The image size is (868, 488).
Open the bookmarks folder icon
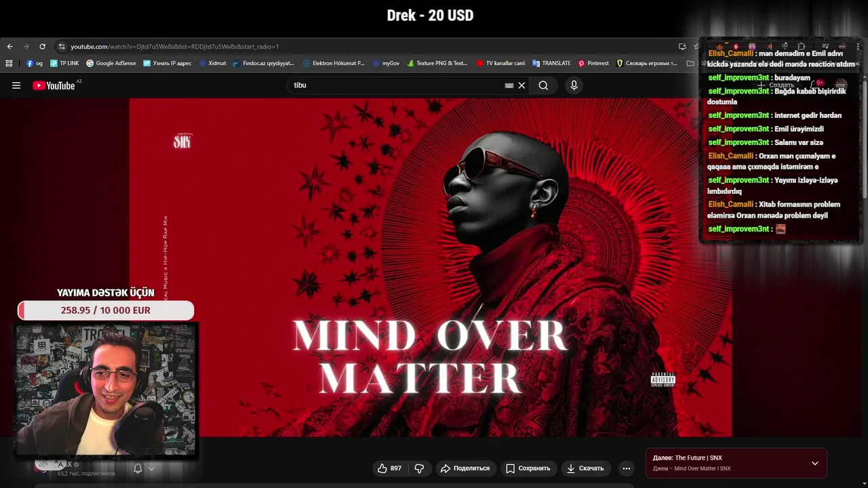pyautogui.click(x=690, y=63)
